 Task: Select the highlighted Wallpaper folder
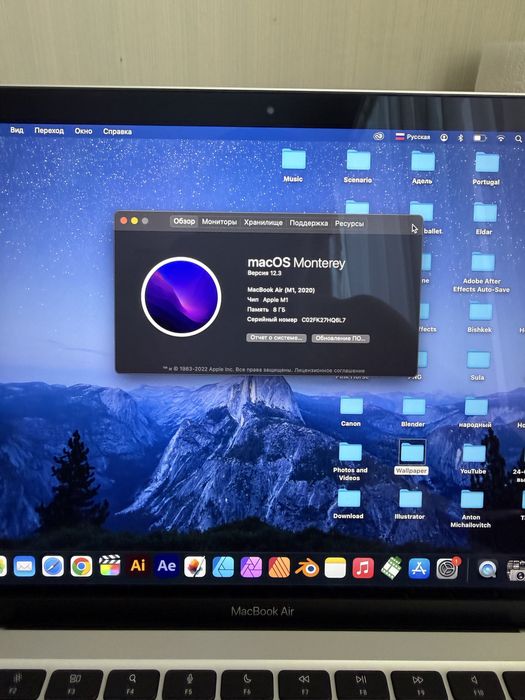(x=411, y=457)
